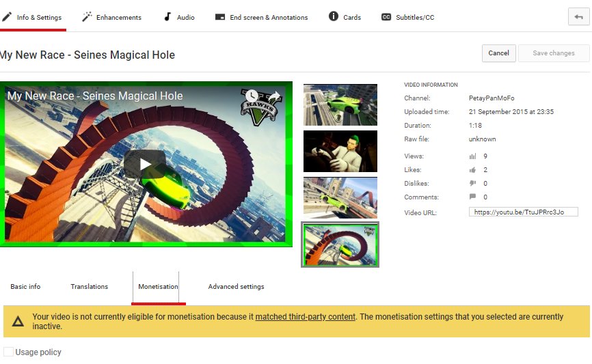Click the share arrow icon on video player

pyautogui.click(x=275, y=96)
